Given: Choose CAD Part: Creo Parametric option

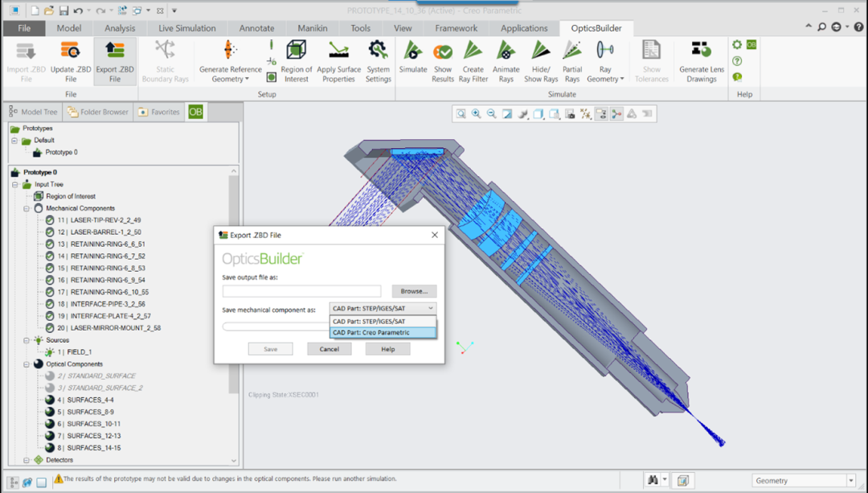Looking at the screenshot, I should [x=383, y=332].
